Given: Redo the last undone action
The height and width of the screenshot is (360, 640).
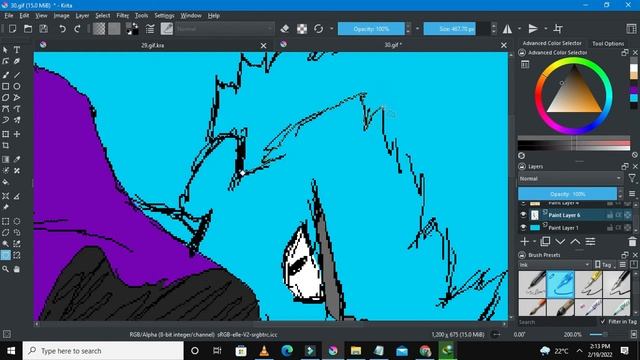Looking at the screenshot, I should 78,29.
